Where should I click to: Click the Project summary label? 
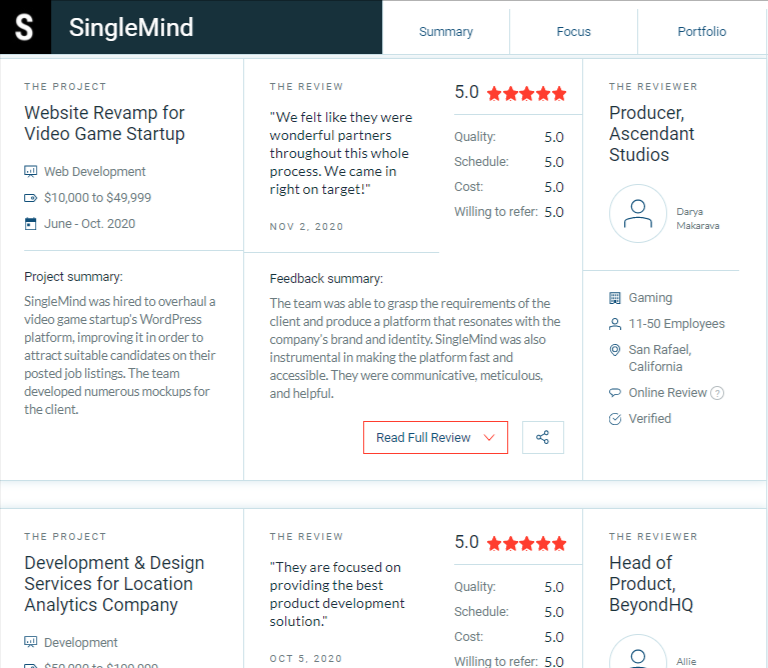click(73, 277)
